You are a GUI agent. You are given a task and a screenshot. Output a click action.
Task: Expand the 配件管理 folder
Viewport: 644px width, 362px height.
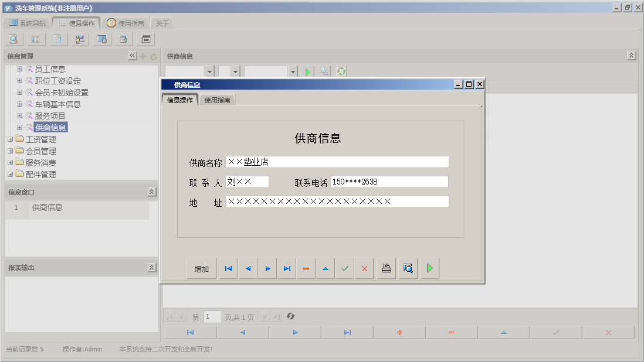[x=11, y=174]
